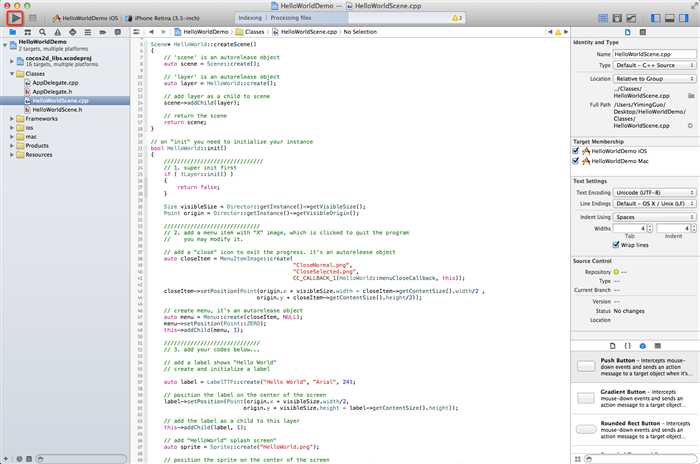Select Push Button in Object library
The height and width of the screenshot is (464, 700).
coord(635,367)
